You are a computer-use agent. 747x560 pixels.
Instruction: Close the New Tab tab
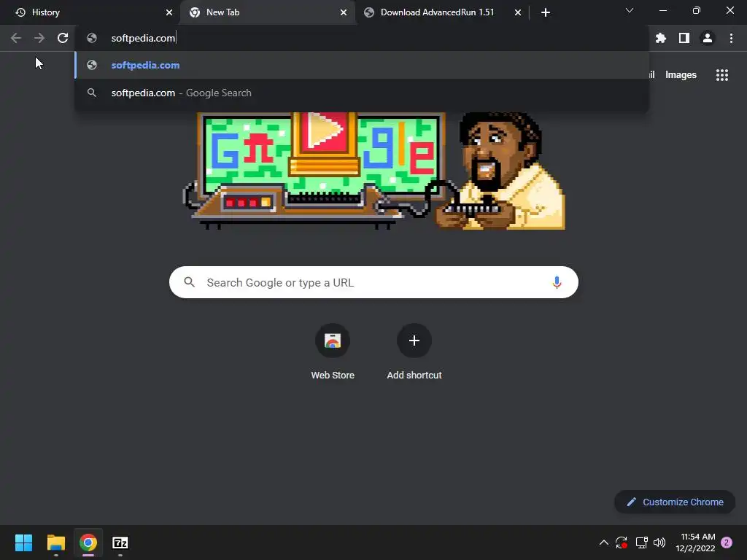(x=344, y=12)
